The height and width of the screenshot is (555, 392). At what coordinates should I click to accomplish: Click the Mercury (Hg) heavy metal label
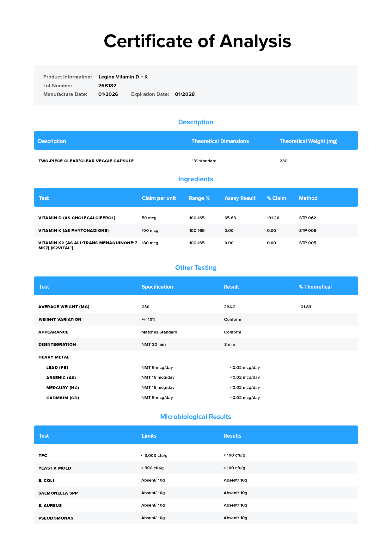pos(63,388)
